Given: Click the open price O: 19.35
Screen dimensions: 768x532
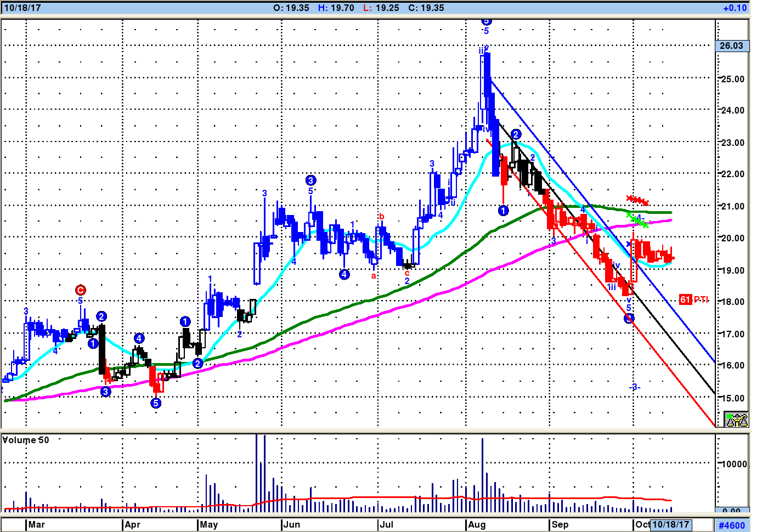Looking at the screenshot, I should click(291, 8).
